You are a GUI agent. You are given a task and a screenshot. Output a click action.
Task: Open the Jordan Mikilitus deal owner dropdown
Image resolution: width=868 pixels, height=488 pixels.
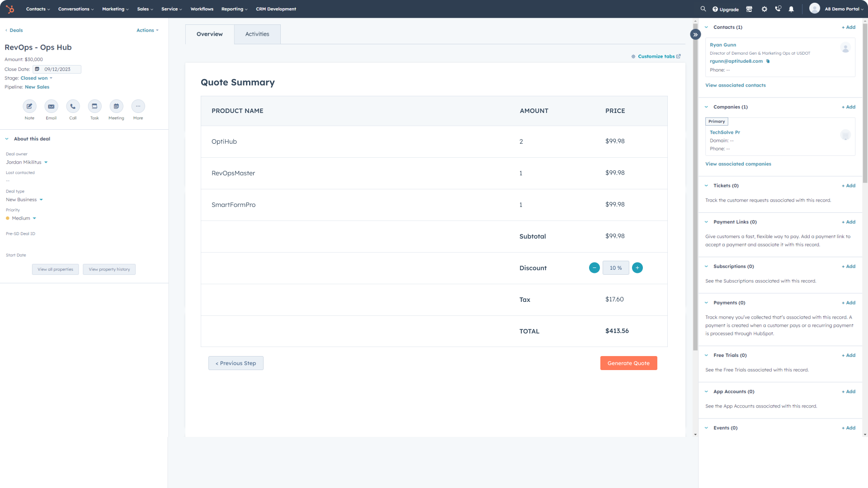coord(27,162)
